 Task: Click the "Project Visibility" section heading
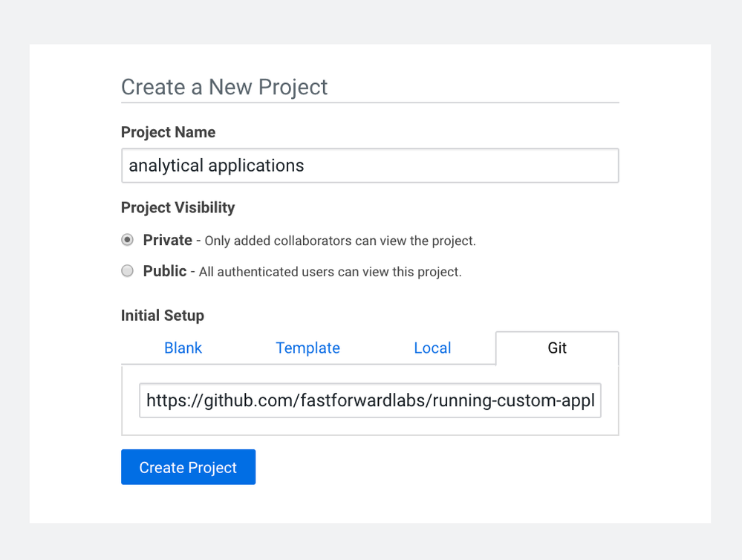(x=178, y=207)
